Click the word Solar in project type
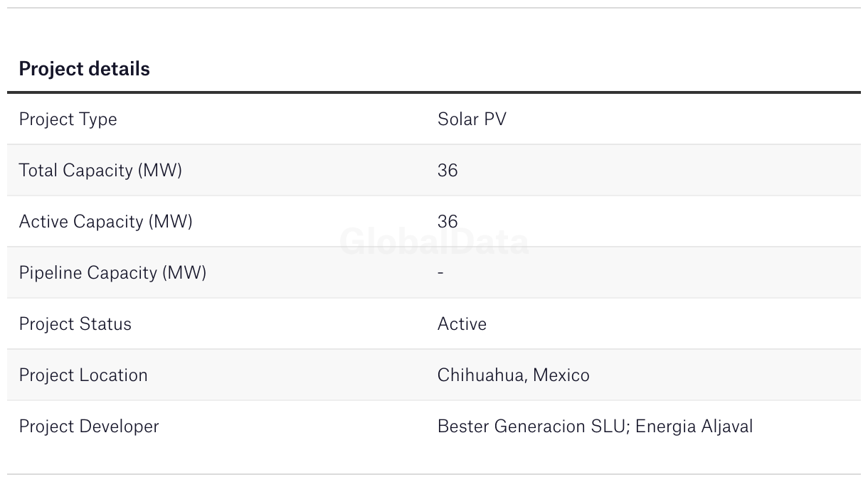The image size is (868, 482). [x=457, y=119]
